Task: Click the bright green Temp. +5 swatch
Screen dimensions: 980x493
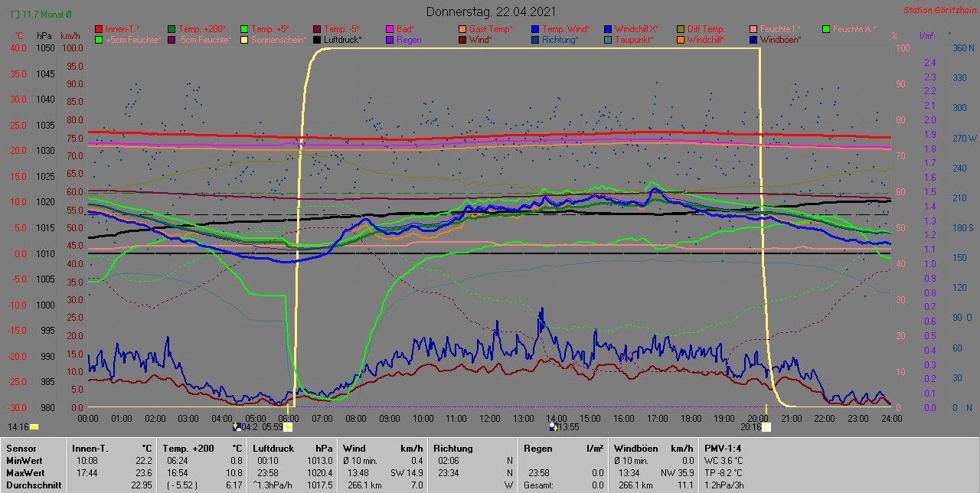Action: pyautogui.click(x=244, y=29)
